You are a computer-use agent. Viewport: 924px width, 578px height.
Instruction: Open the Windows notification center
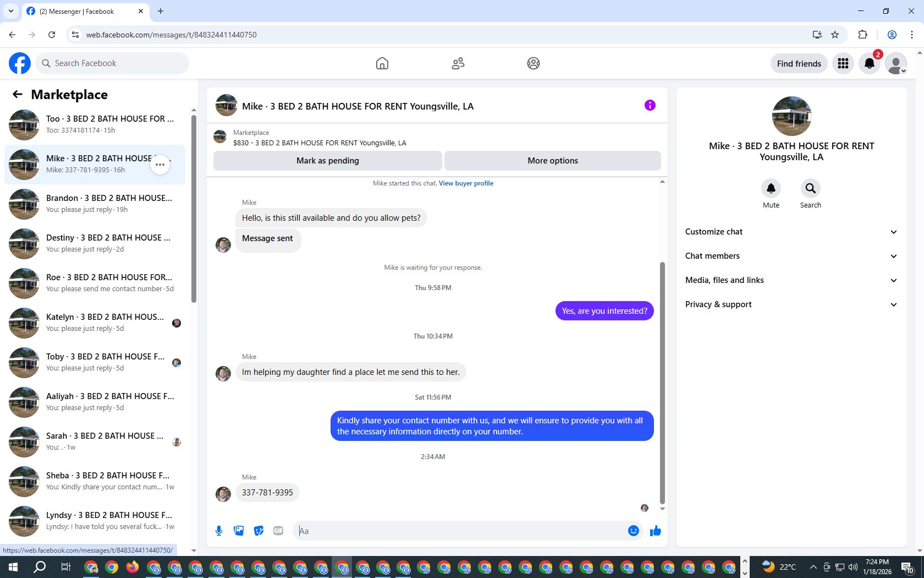tap(907, 567)
